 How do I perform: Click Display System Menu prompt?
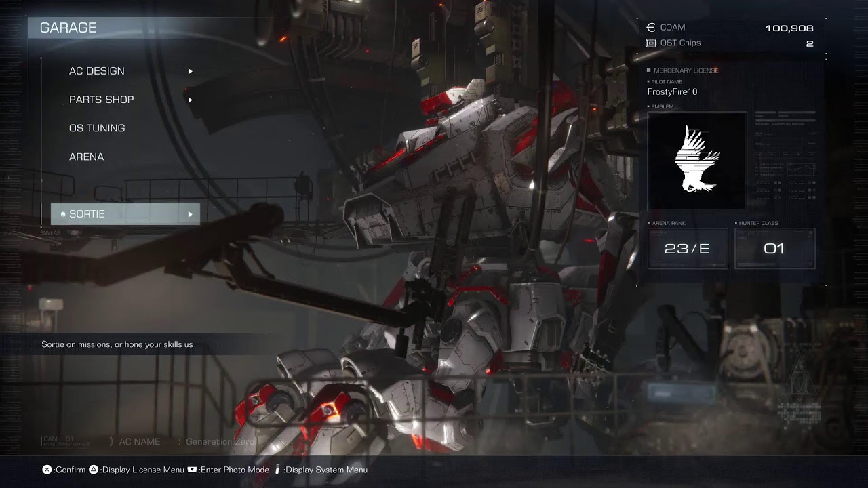pos(325,470)
